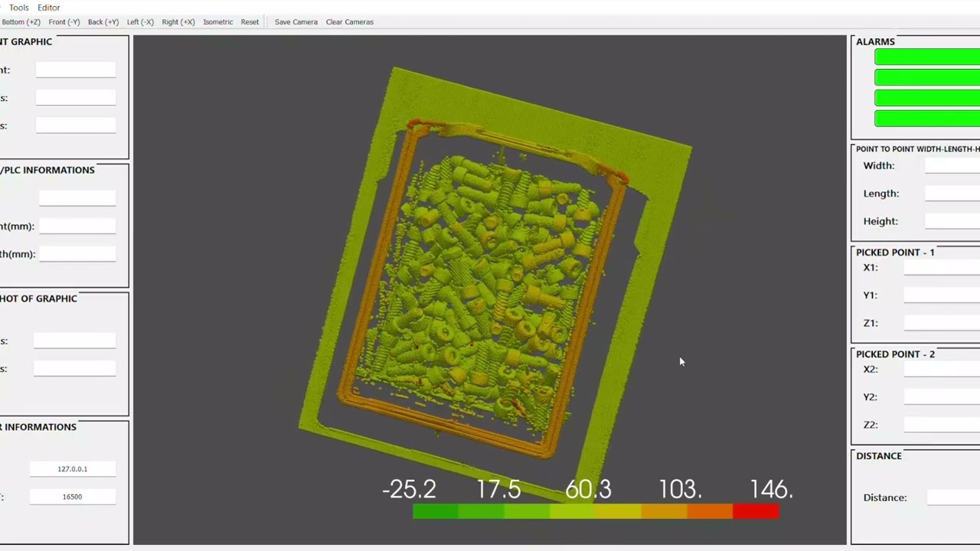The height and width of the screenshot is (551, 980).
Task: Click the fourth green alarm indicator
Action: point(927,118)
